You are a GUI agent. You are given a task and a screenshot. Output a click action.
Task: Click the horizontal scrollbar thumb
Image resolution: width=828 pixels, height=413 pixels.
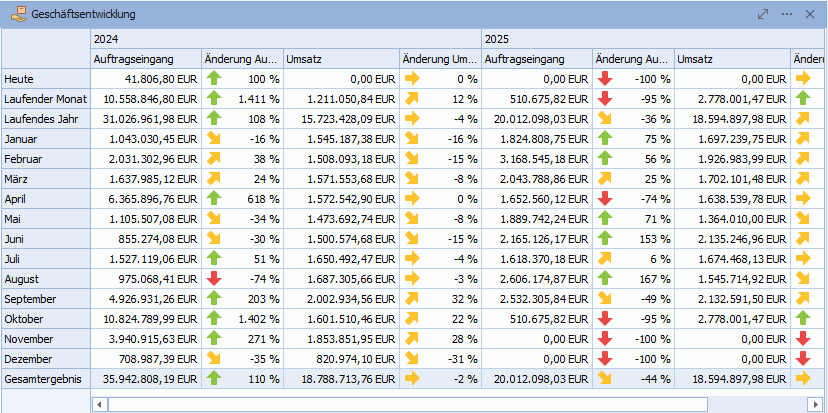[400, 404]
